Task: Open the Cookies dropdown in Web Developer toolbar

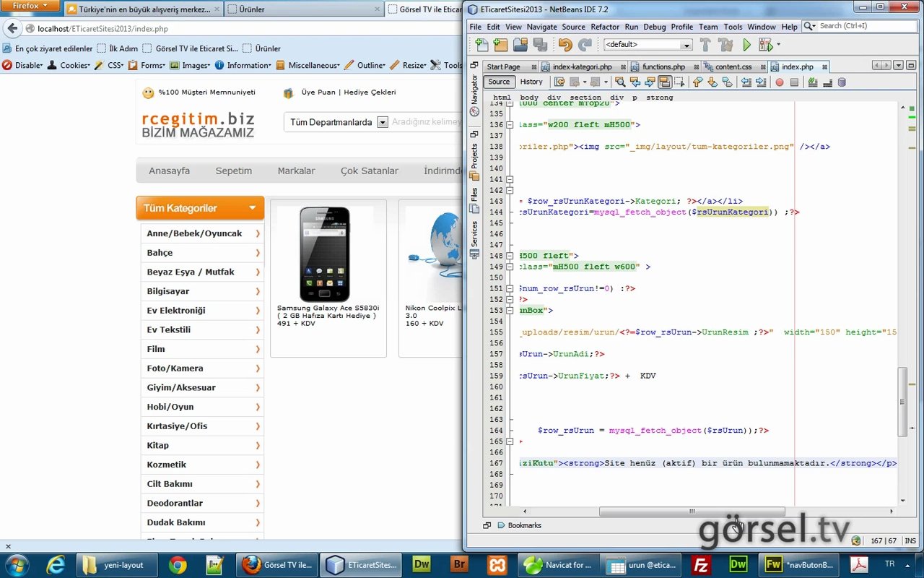Action: 69,65
